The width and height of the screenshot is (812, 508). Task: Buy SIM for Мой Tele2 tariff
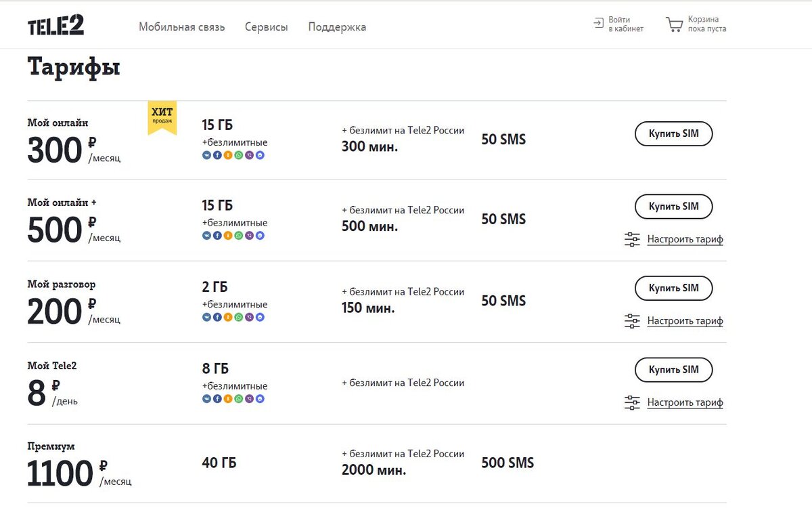[x=673, y=370]
